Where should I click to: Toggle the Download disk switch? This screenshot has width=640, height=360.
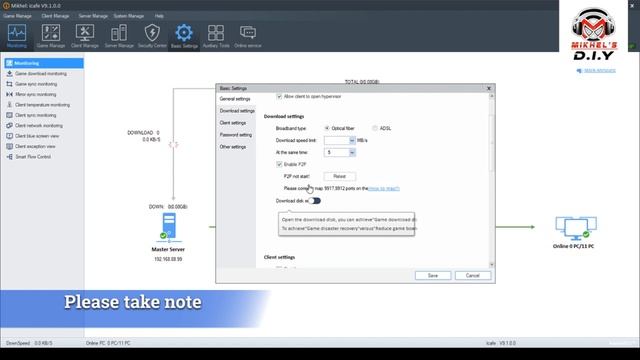tap(314, 201)
